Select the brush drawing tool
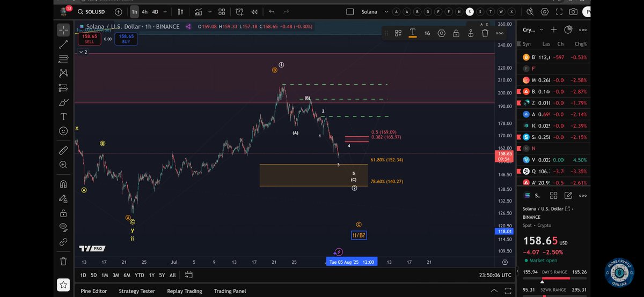Image resolution: width=644 pixels, height=297 pixels. (63, 102)
